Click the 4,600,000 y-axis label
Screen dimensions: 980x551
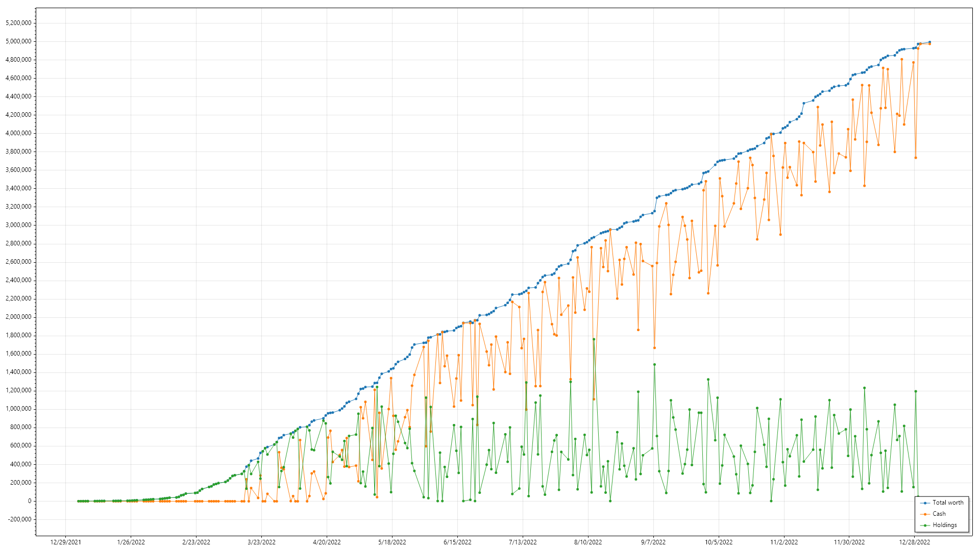[18, 78]
